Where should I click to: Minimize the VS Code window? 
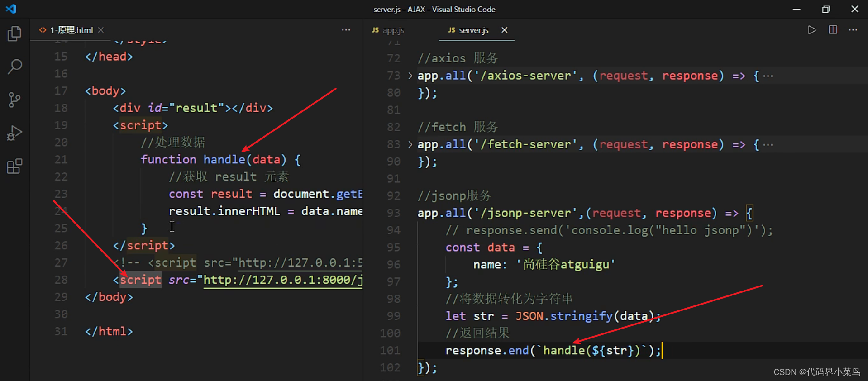click(x=797, y=9)
